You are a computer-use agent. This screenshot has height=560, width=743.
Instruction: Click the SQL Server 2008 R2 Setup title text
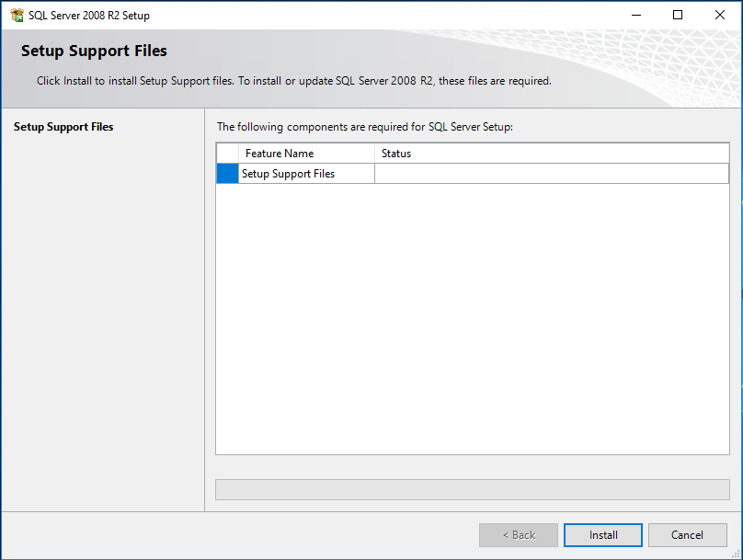pyautogui.click(x=89, y=15)
